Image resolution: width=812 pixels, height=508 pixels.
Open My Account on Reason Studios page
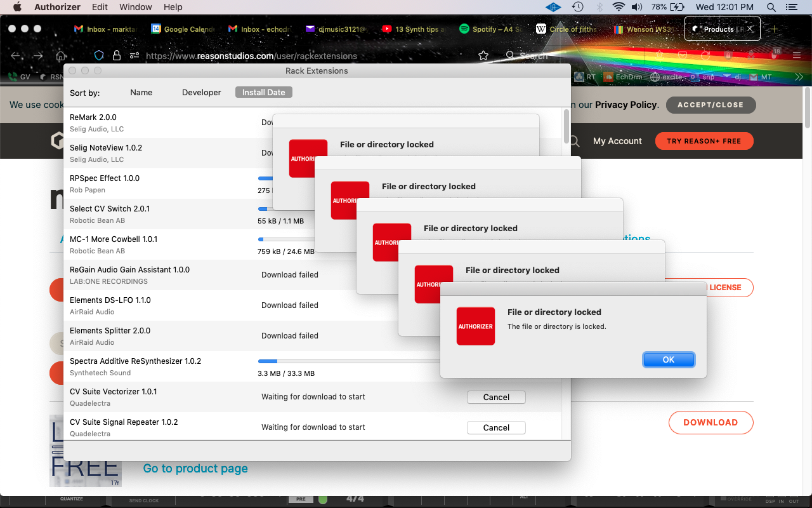point(617,141)
